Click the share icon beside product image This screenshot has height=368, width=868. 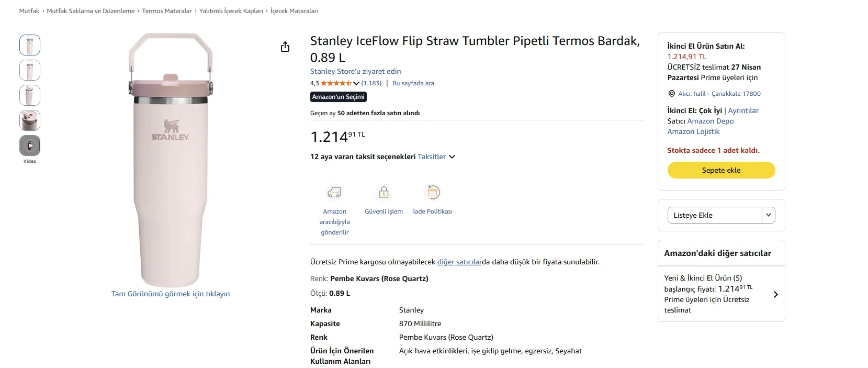click(285, 47)
